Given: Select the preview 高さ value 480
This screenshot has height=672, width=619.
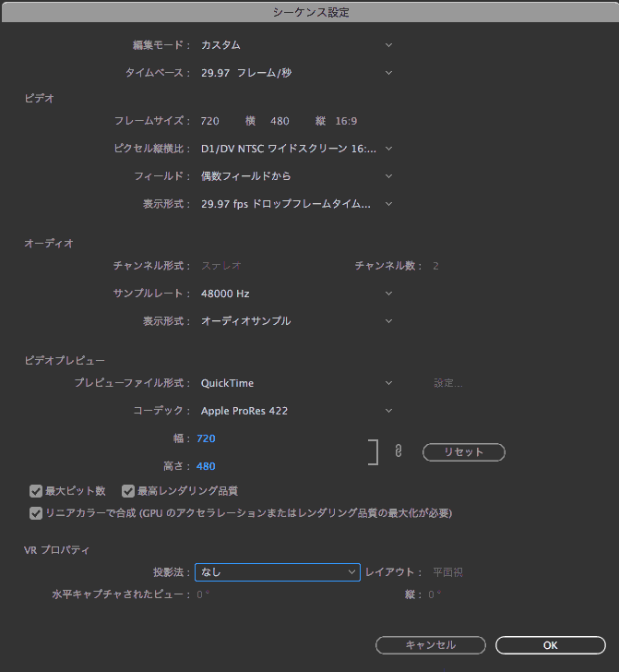Looking at the screenshot, I should tap(206, 466).
